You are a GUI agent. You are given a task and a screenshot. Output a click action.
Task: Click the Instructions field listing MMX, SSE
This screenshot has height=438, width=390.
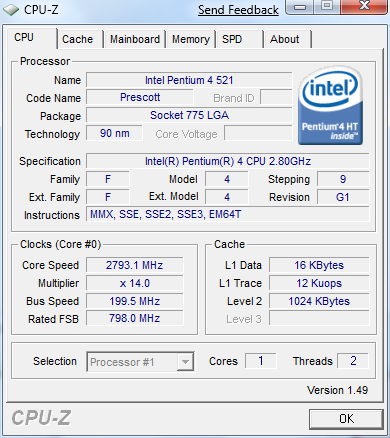coord(228,214)
